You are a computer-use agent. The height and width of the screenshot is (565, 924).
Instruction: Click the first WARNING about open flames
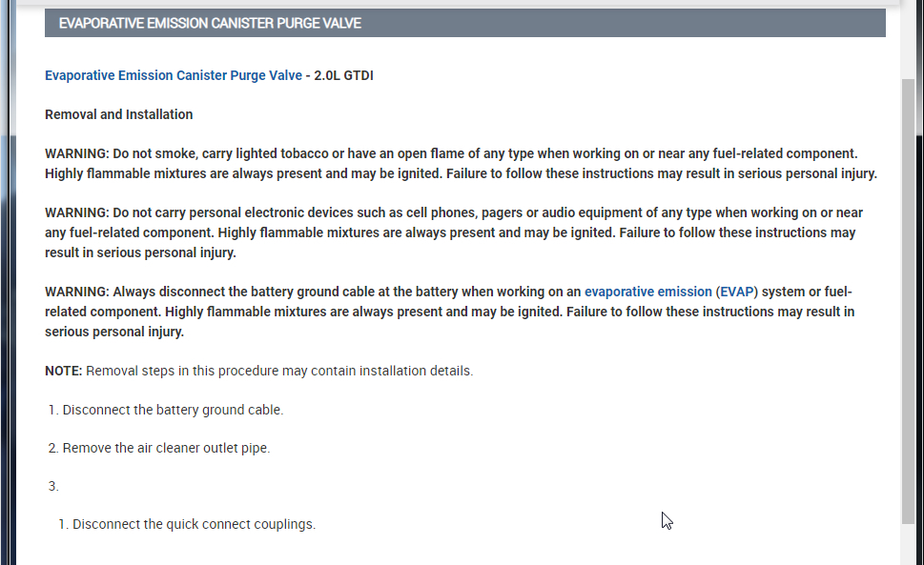point(460,163)
